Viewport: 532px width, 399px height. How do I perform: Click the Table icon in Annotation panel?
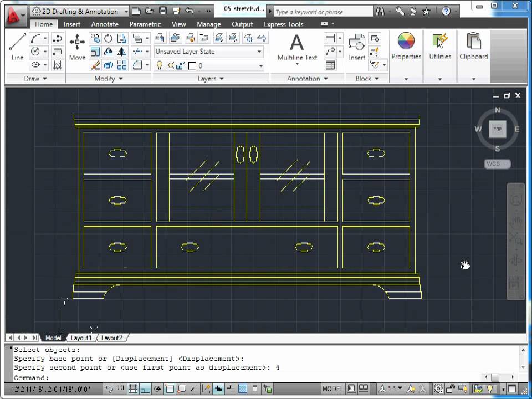[x=330, y=65]
